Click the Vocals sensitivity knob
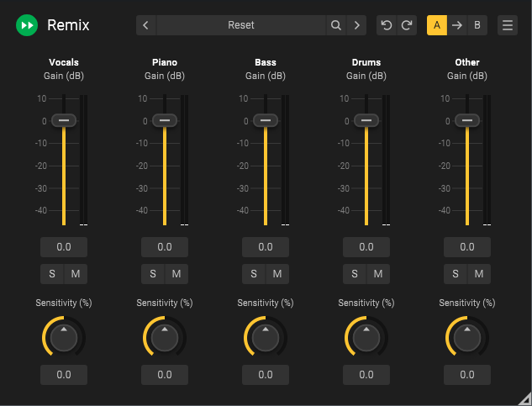Screen dimensions: 532x406 [x=64, y=338]
